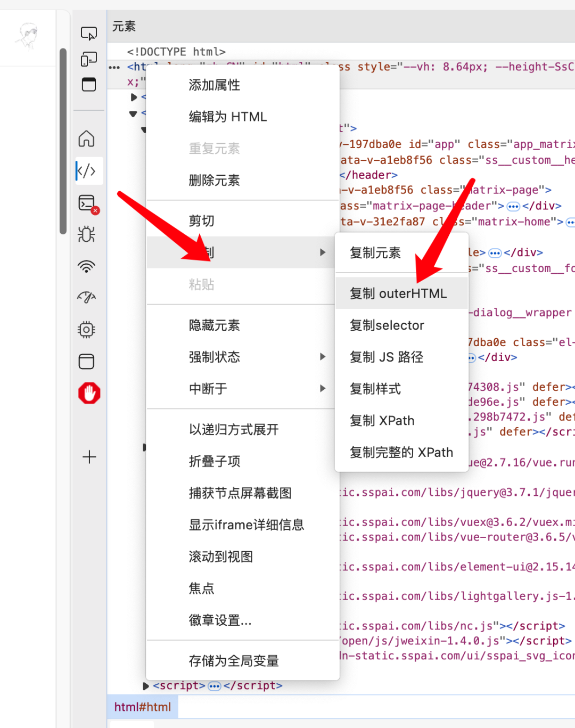575x728 pixels.
Task: Choose 复制完整的 XPath in the submenu
Action: coord(401,453)
